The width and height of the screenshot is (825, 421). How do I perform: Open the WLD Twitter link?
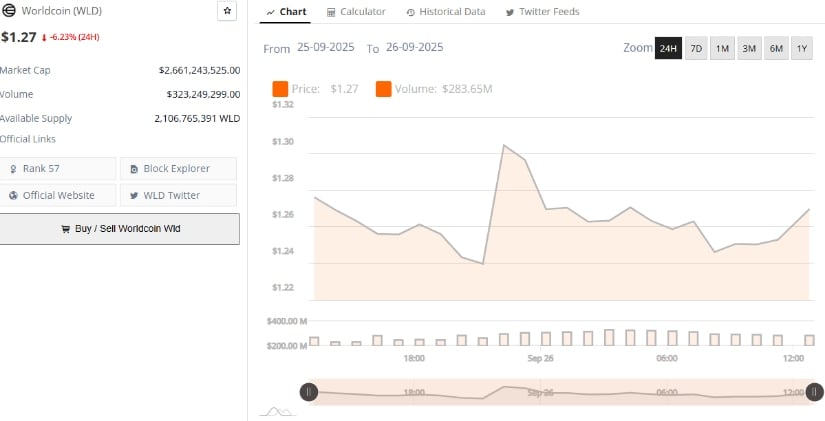point(178,195)
